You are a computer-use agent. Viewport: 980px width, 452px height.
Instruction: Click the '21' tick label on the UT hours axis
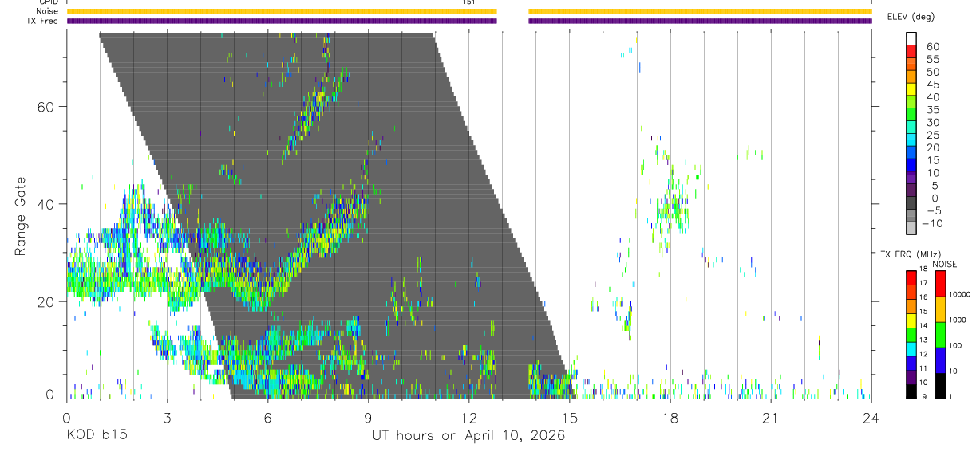770,417
